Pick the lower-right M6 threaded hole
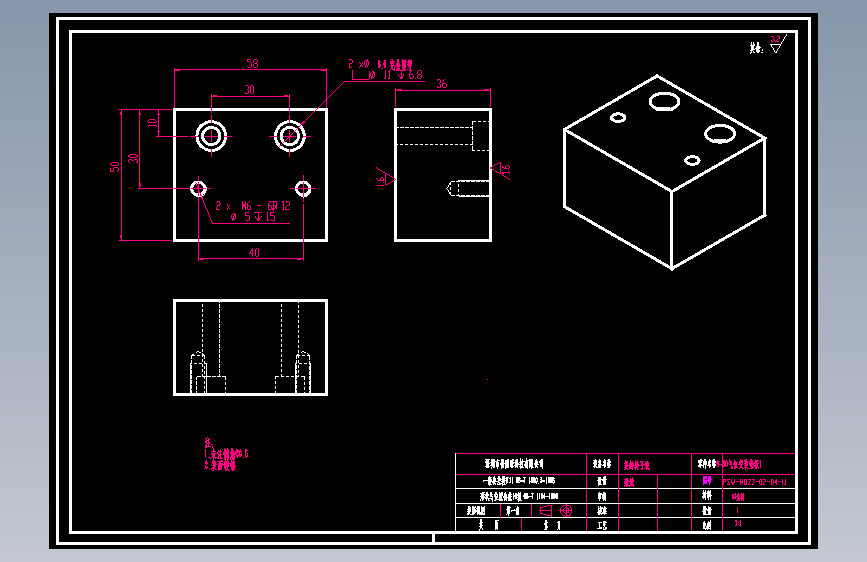 [303, 189]
